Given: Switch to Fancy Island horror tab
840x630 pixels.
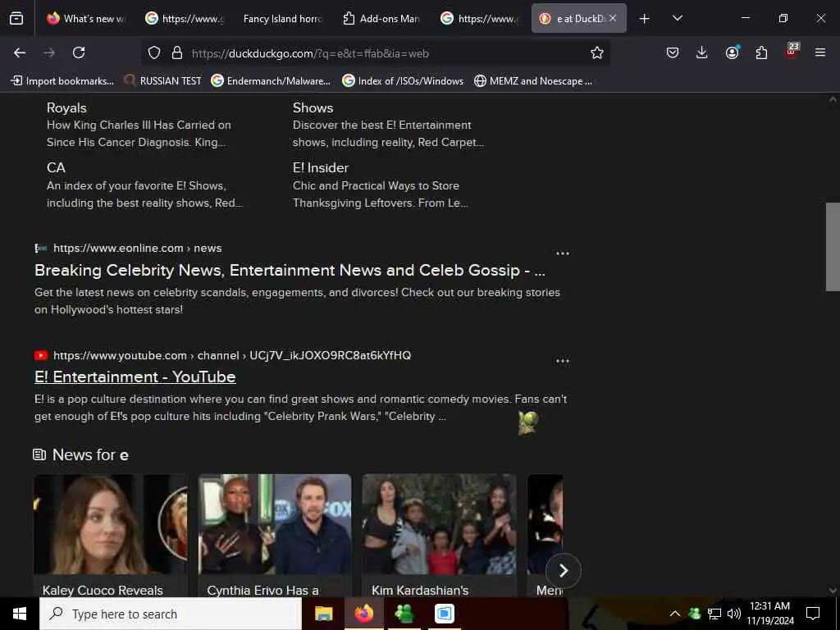Looking at the screenshot, I should tap(282, 19).
